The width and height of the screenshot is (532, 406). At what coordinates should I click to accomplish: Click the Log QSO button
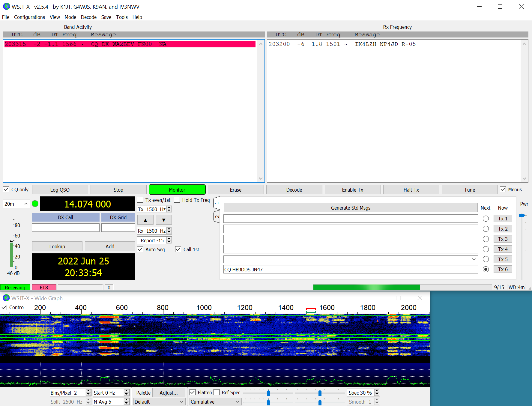click(x=60, y=190)
